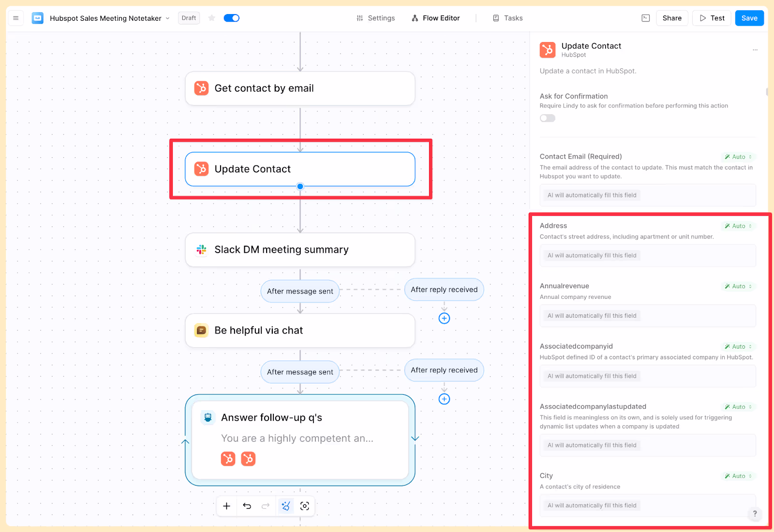This screenshot has width=774, height=532.
Task: Click the City input field
Action: tap(648, 505)
